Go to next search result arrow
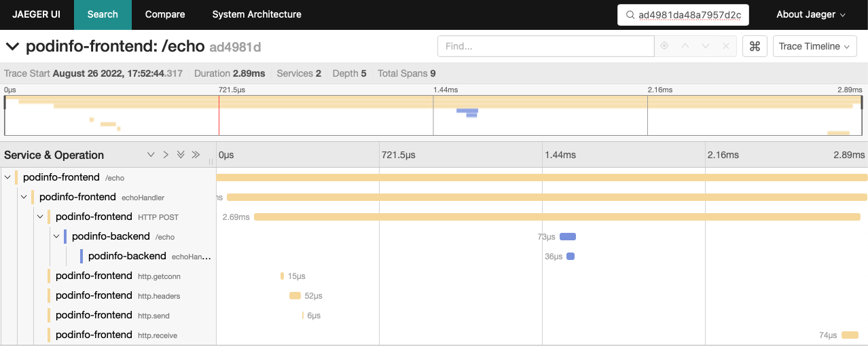The width and height of the screenshot is (868, 353). pos(705,46)
